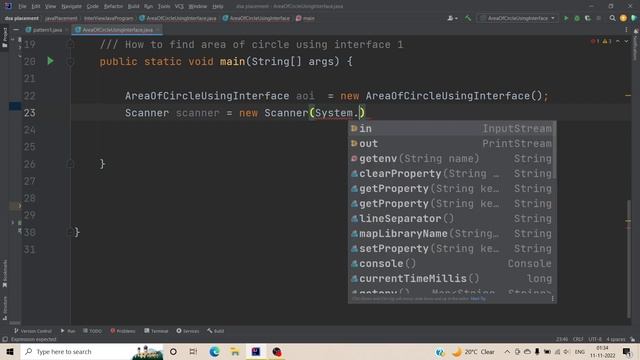
Task: Expand the user account dropdown arrow
Action: [x=456, y=18]
